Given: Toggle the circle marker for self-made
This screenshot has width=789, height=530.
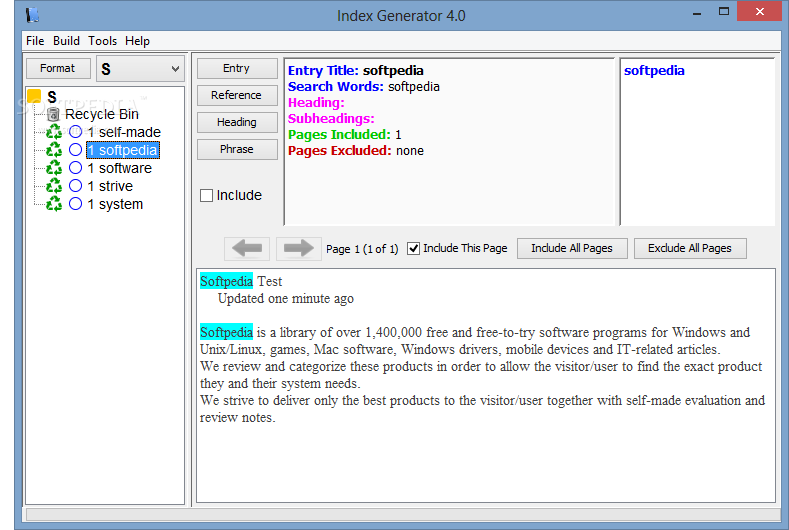Looking at the screenshot, I should tap(75, 132).
